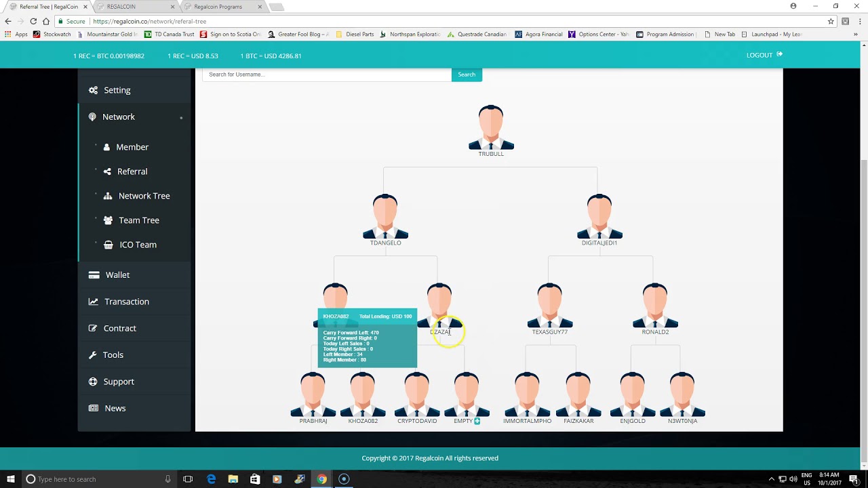Click the Network sidebar menu

pyautogui.click(x=135, y=117)
